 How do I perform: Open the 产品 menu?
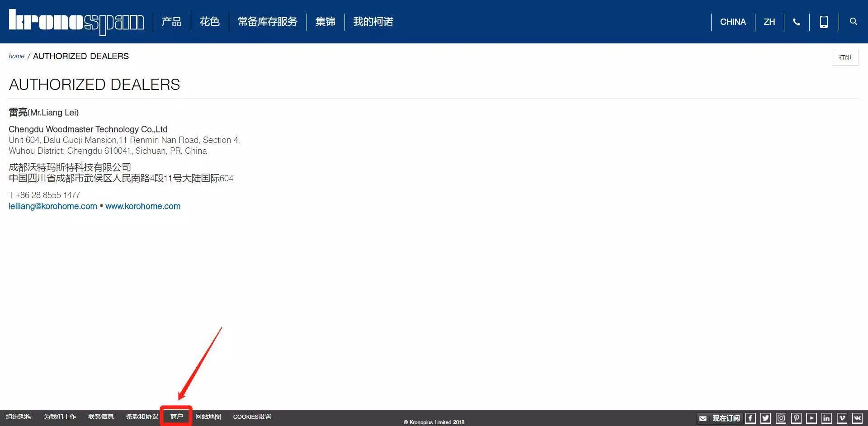pos(171,22)
